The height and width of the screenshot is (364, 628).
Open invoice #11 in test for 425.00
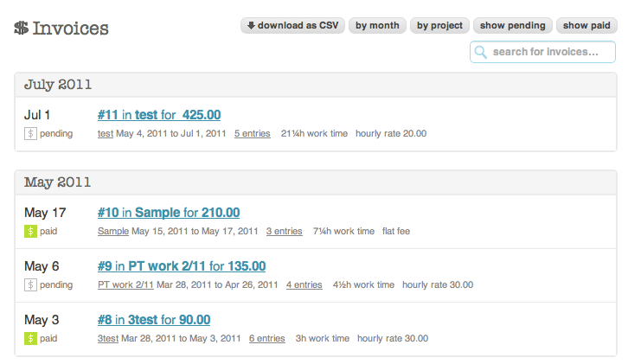159,114
